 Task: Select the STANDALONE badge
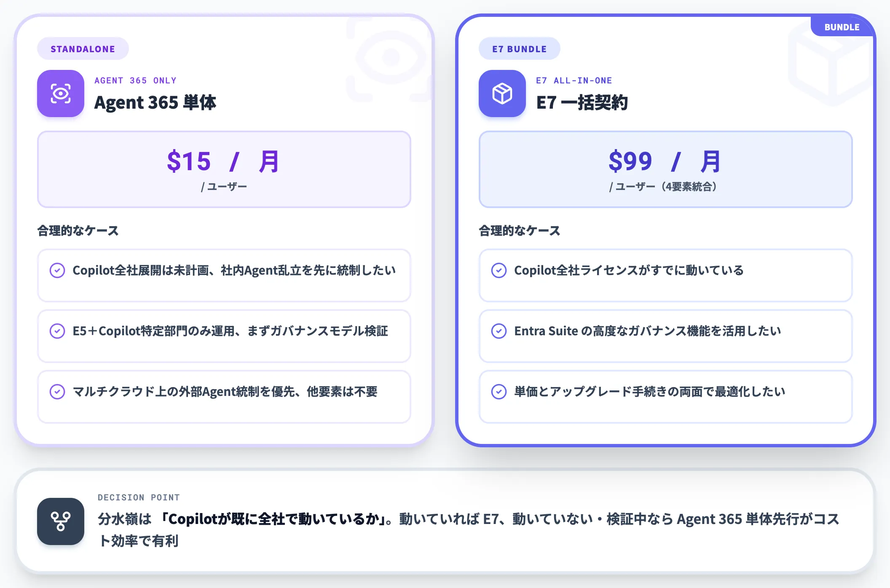coord(83,49)
